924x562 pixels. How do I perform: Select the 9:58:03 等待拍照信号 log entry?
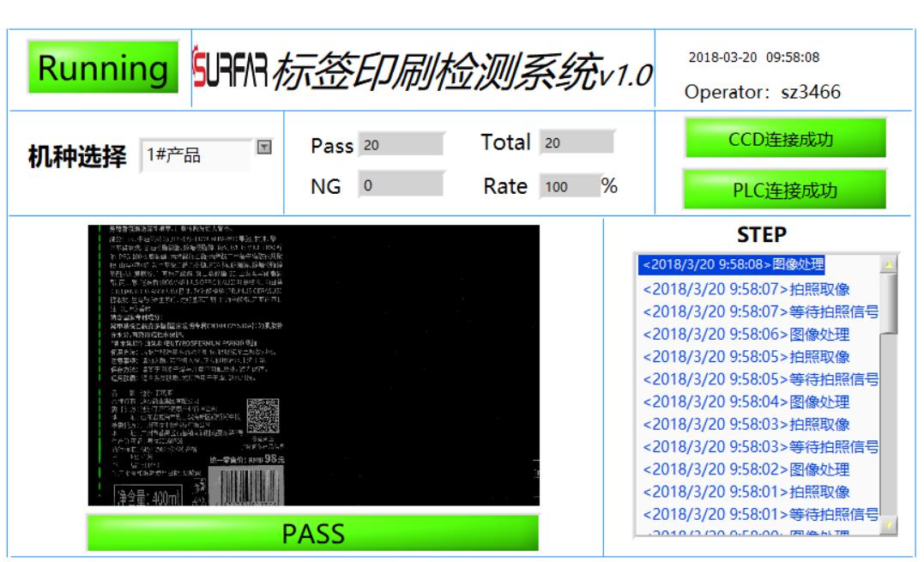(x=760, y=447)
